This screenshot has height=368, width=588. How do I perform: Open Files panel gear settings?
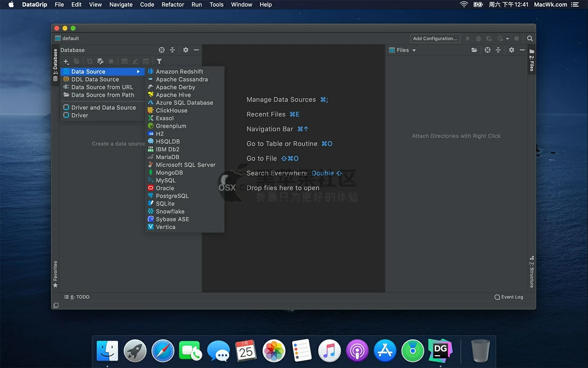[512, 50]
